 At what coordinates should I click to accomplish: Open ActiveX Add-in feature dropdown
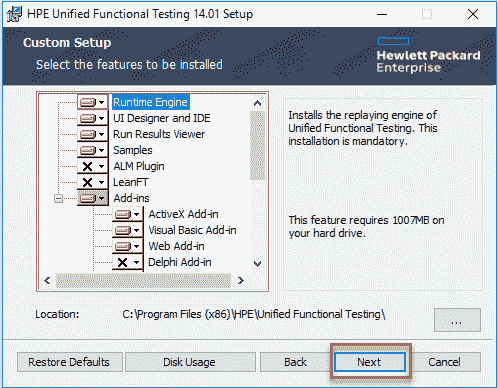coord(128,214)
